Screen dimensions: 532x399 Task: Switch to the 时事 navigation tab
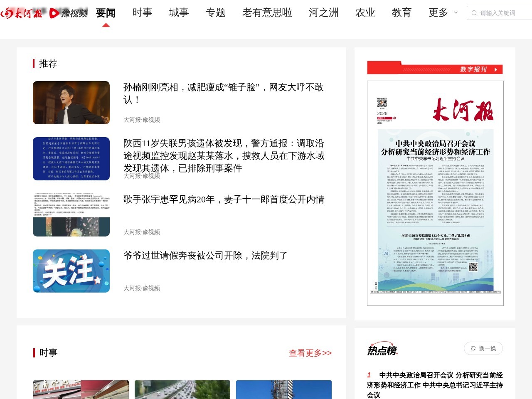(143, 13)
